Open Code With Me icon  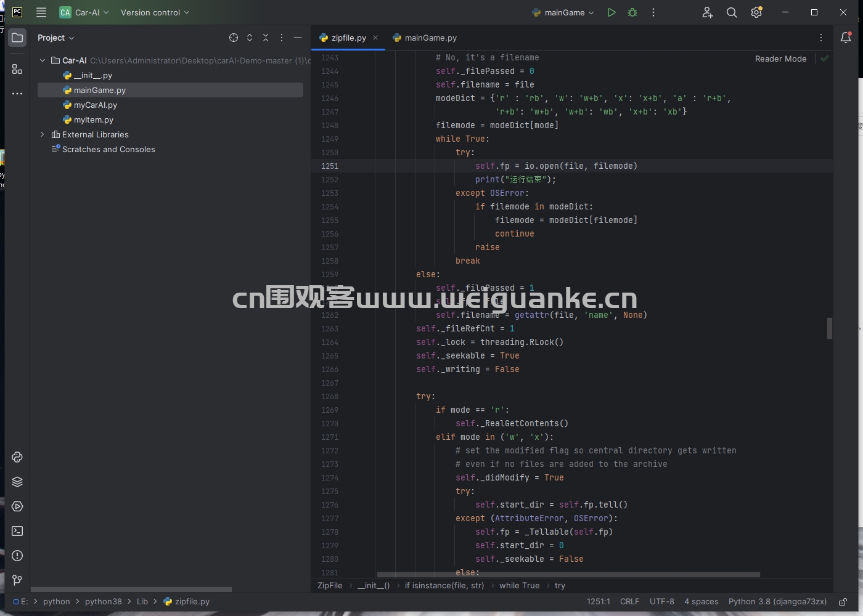coord(707,12)
